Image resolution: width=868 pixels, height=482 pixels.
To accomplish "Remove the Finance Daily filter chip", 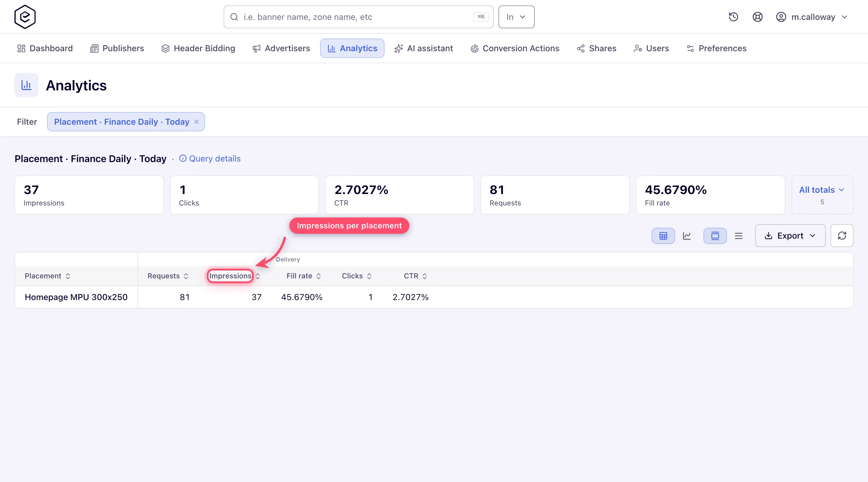I will coord(197,122).
